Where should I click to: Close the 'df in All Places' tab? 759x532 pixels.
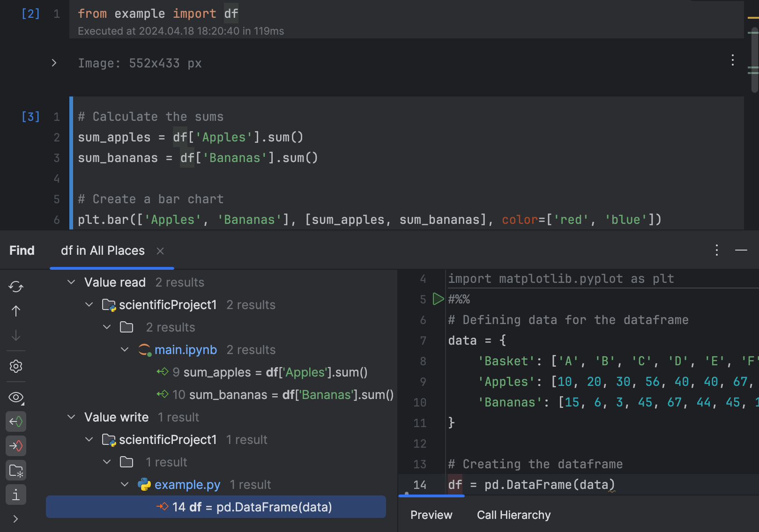coord(160,251)
